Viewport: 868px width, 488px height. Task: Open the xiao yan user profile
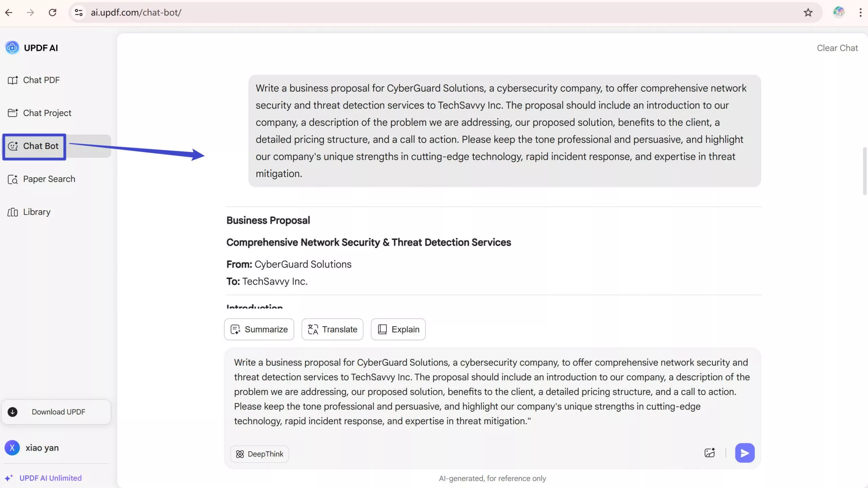(42, 448)
